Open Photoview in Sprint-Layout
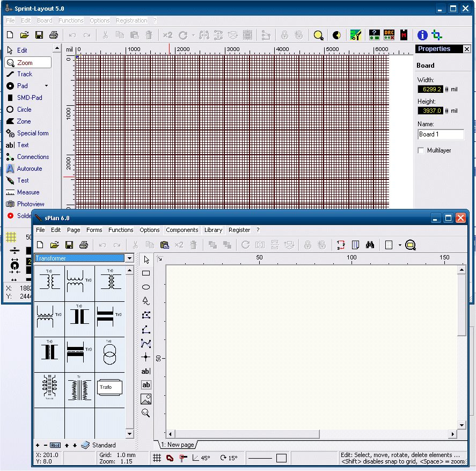This screenshot has width=476, height=471. click(x=25, y=205)
